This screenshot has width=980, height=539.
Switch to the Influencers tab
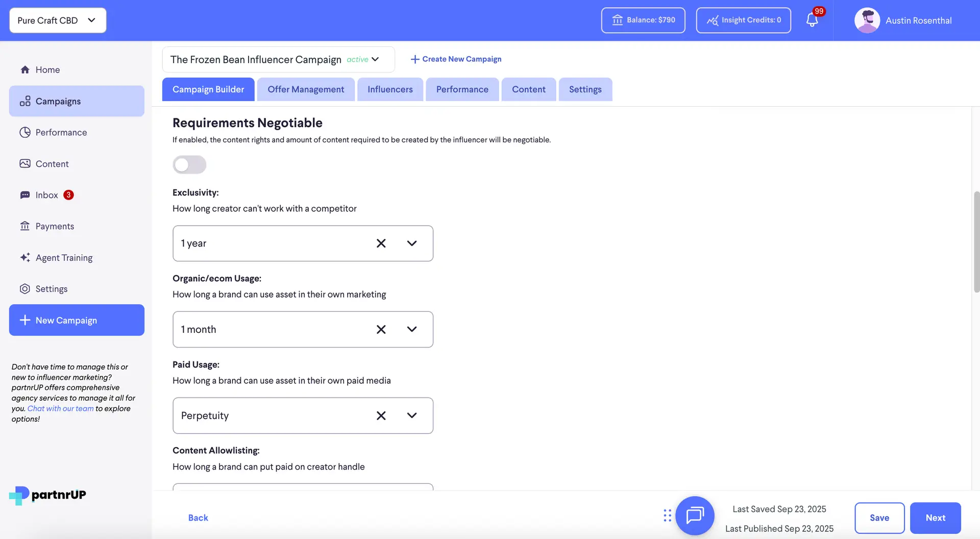(x=390, y=89)
